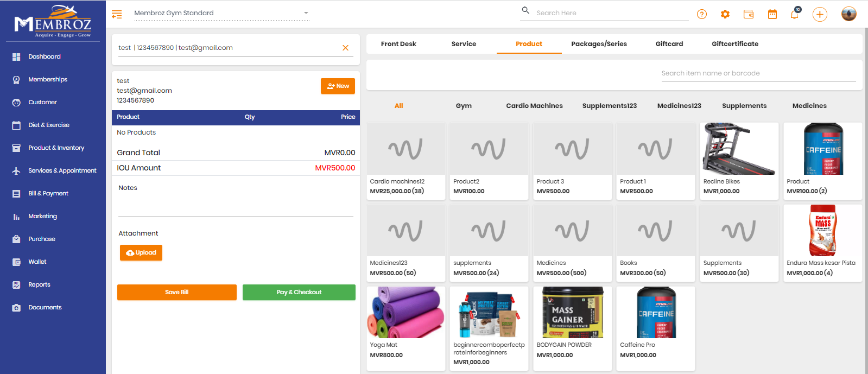This screenshot has height=374, width=868.
Task: Filter products by Cardio Machines category
Action: click(534, 106)
